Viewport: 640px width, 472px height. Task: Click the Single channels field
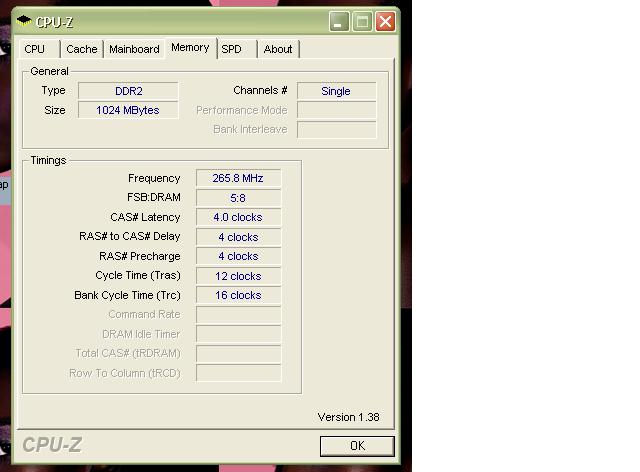point(336,91)
